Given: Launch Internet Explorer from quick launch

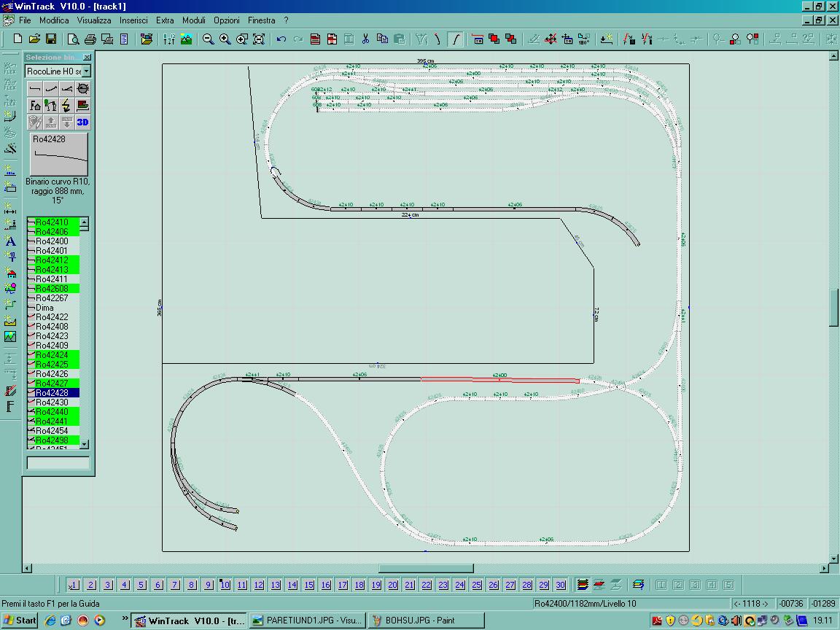Looking at the screenshot, I should coord(50,621).
